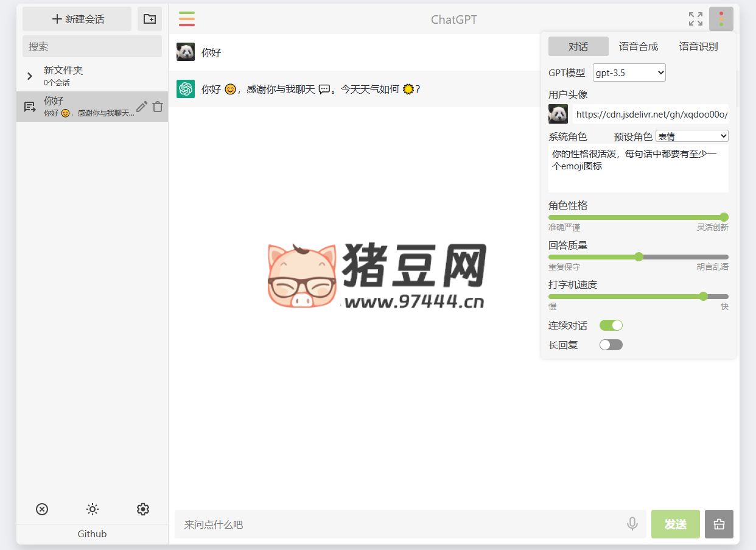This screenshot has height=550, width=756.
Task: Click the 胡言乱语 slider label
Action: [x=713, y=267]
